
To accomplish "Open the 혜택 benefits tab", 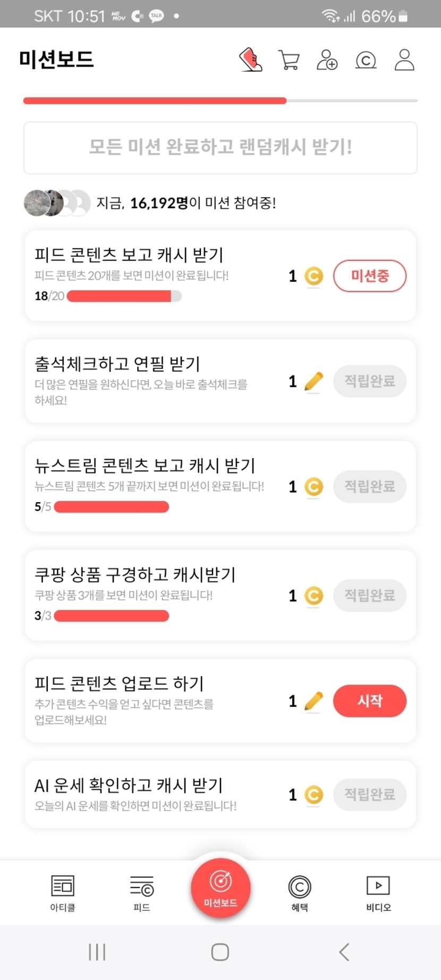I will click(x=300, y=893).
